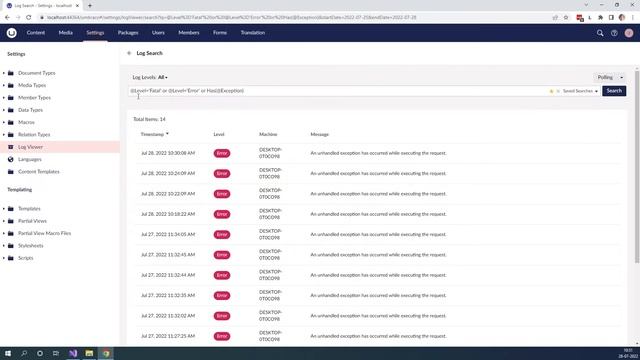Open Chrome from the taskbar
Screen dimensions: 640x360
coord(106,353)
